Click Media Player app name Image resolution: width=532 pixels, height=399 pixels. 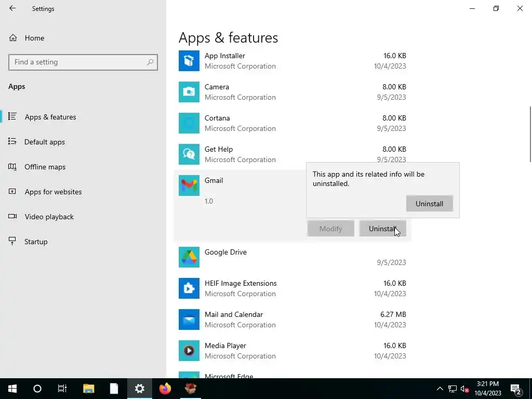(225, 345)
